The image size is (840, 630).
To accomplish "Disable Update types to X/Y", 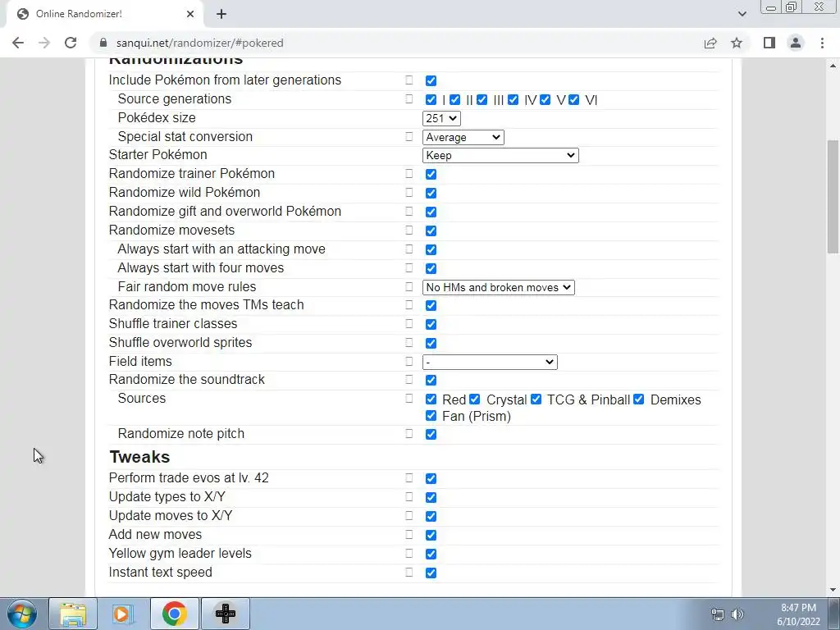I will click(x=431, y=498).
